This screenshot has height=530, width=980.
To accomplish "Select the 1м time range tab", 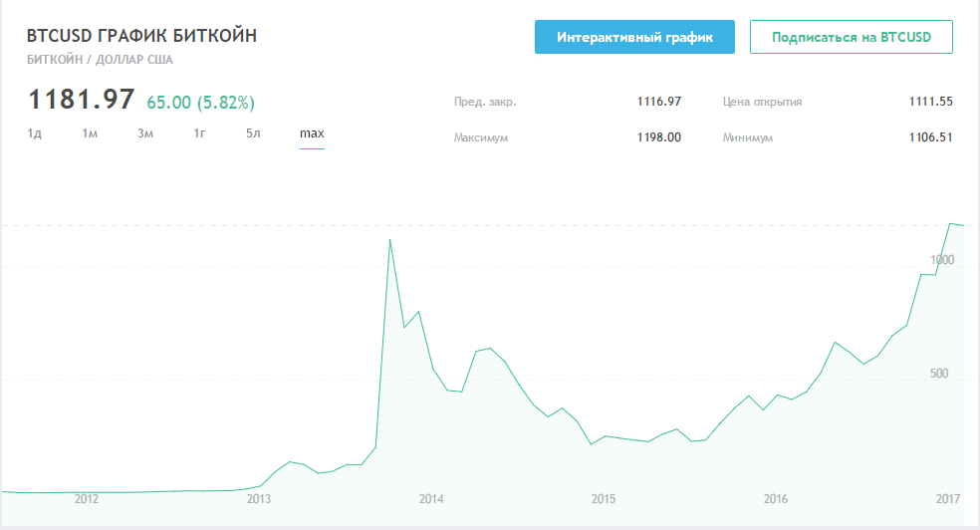I will 90,133.
